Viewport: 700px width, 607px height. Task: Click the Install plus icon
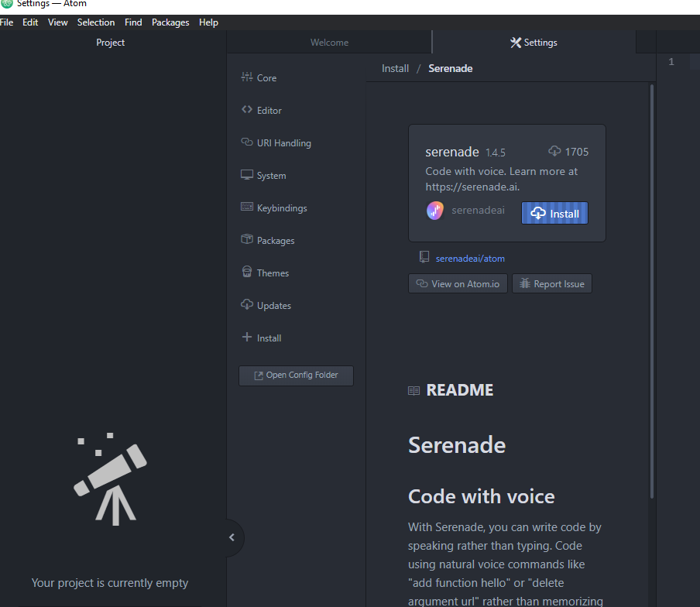[x=247, y=337]
